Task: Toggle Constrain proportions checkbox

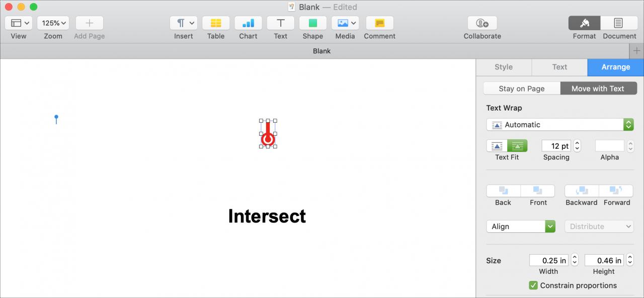Action: pos(533,285)
